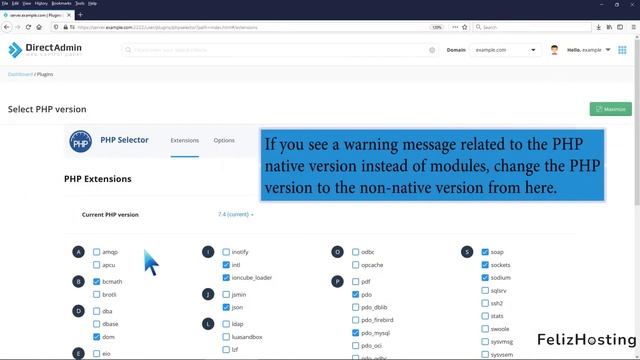This screenshot has height=360, width=640.
Task: Open the browser hamburger menu
Action: click(x=633, y=27)
